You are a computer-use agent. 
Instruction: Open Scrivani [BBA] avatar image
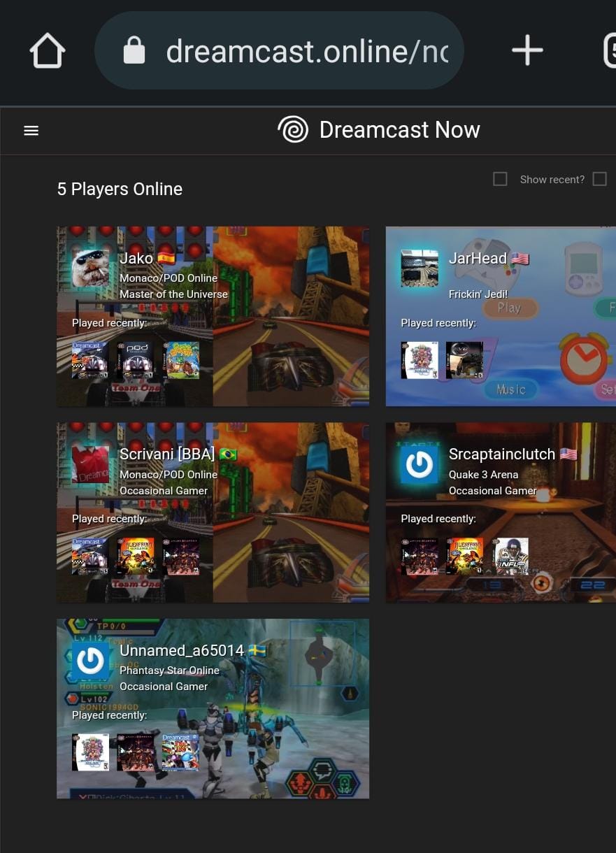point(91,464)
